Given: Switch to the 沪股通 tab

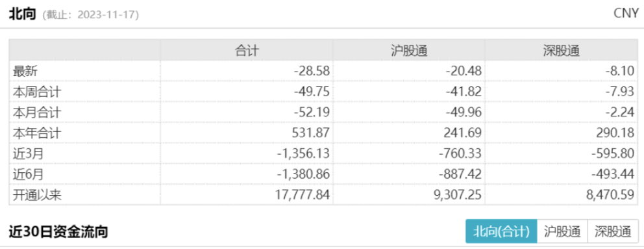Looking at the screenshot, I should pyautogui.click(x=562, y=231).
